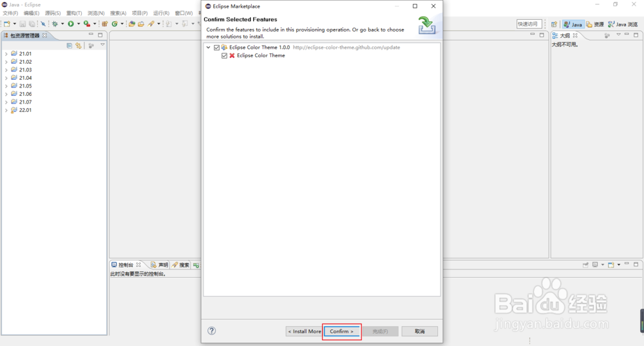Click the < Install More button

pyautogui.click(x=305, y=331)
